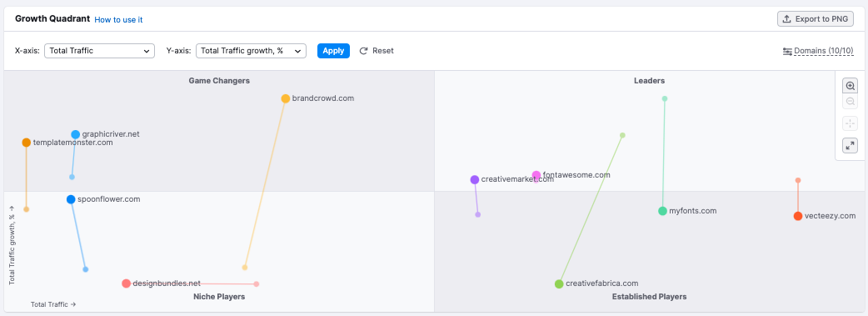868x316 pixels.
Task: Select the vecteezy.com data point
Action: click(x=798, y=216)
